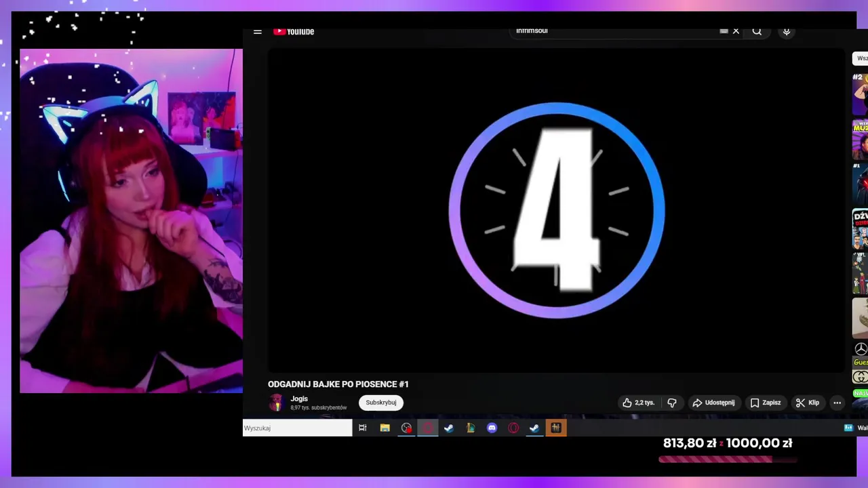Click the 813,80 zł donation amount
868x488 pixels.
click(690, 443)
